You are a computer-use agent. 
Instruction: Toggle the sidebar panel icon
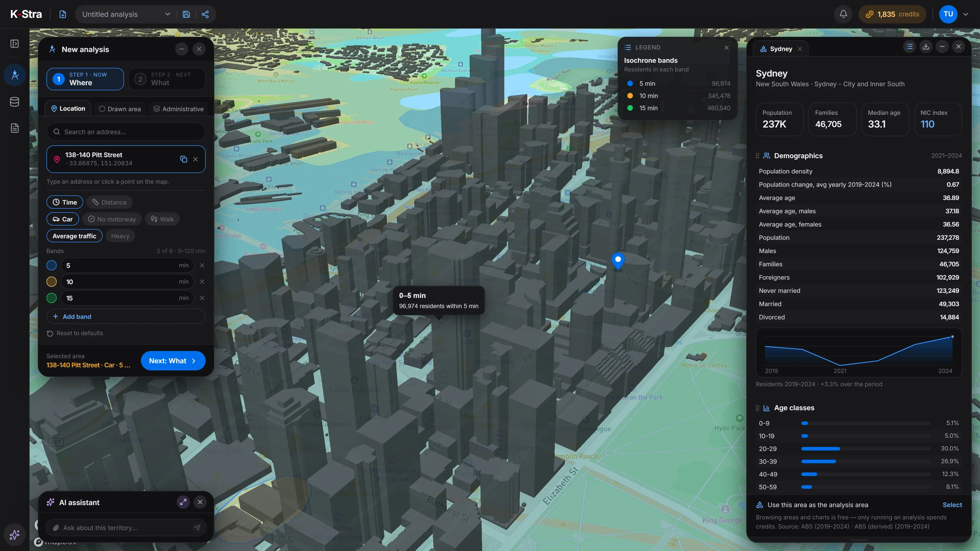(15, 44)
